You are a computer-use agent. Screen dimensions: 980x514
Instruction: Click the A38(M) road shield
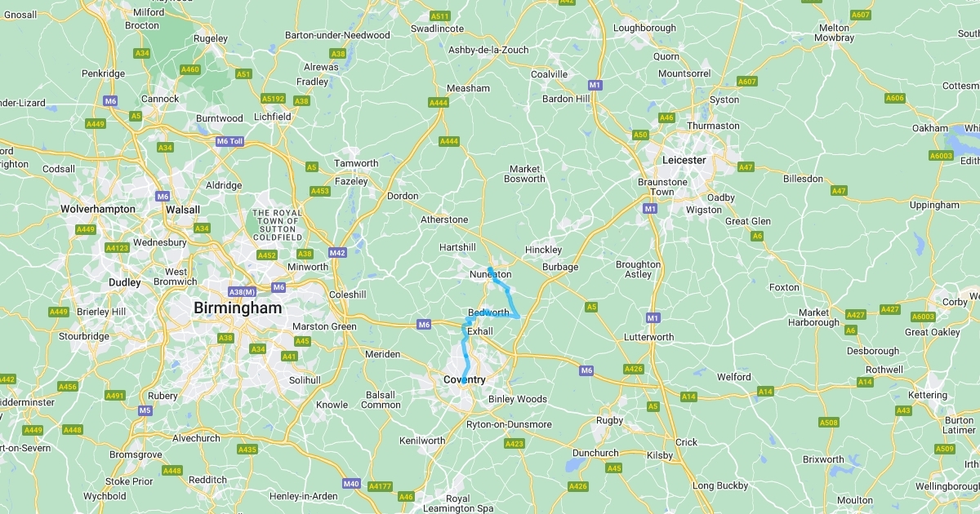click(x=243, y=292)
